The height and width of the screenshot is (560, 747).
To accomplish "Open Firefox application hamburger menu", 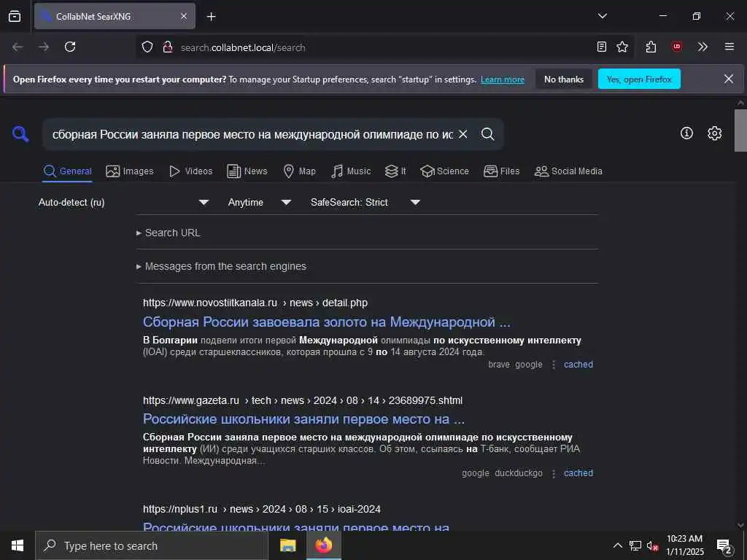I will (729, 47).
